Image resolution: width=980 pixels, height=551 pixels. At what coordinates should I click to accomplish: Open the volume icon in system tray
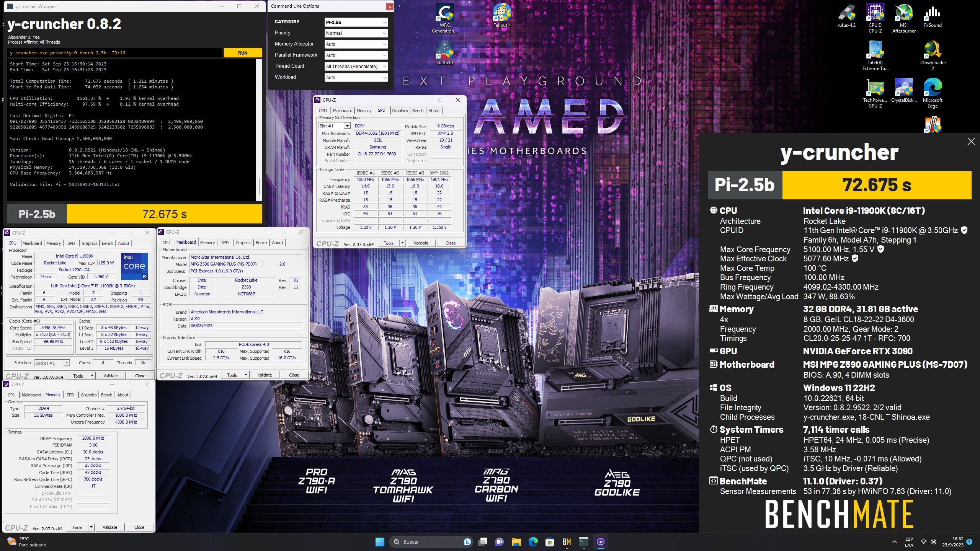pyautogui.click(x=933, y=542)
